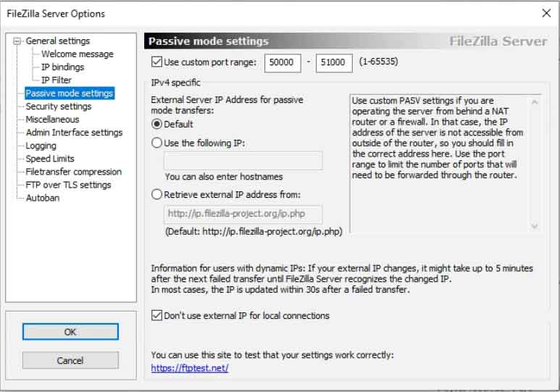
Task: Collapse the General settings tree node
Action: pos(17,41)
